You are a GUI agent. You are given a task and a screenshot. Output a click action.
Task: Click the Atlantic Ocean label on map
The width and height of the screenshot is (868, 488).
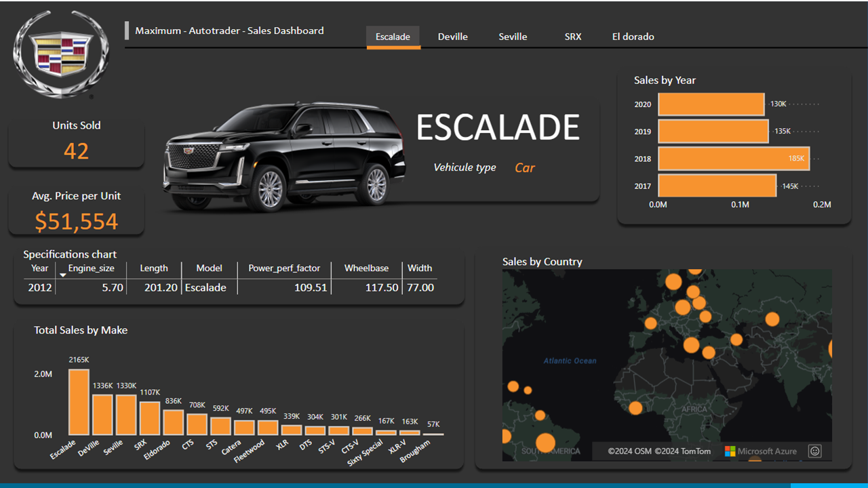click(570, 361)
